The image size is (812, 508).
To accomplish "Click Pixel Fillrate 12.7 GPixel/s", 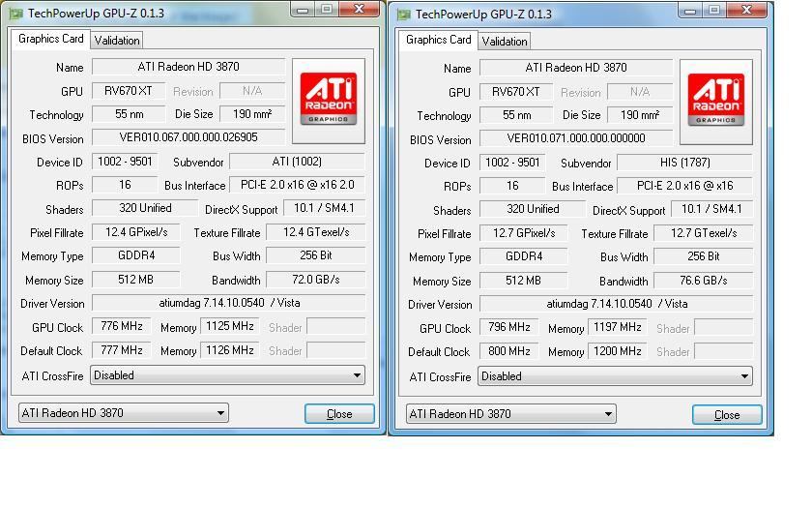I will coord(524,233).
